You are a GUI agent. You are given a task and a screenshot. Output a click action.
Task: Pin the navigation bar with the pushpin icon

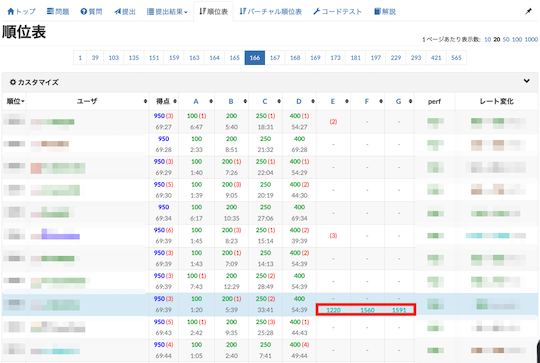tap(528, 12)
